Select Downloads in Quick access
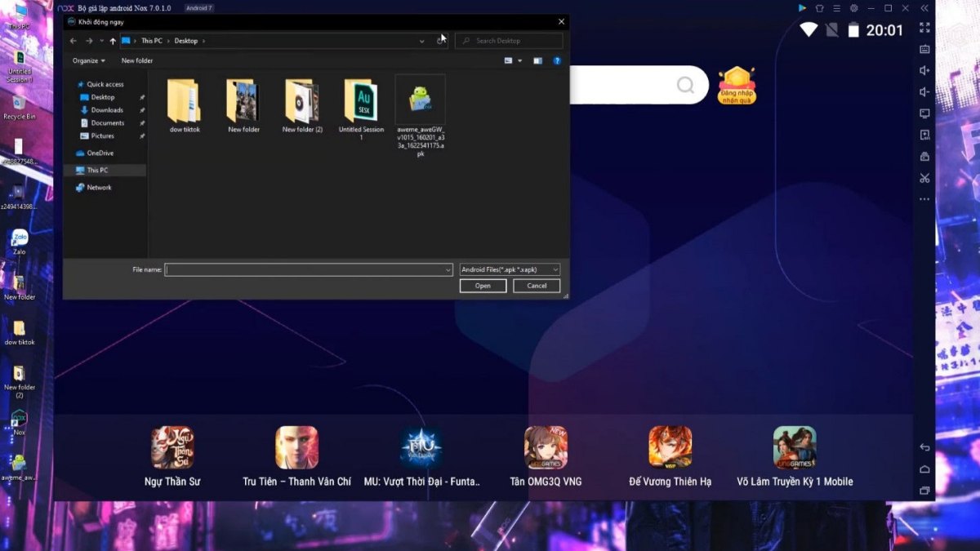980x551 pixels. (107, 110)
